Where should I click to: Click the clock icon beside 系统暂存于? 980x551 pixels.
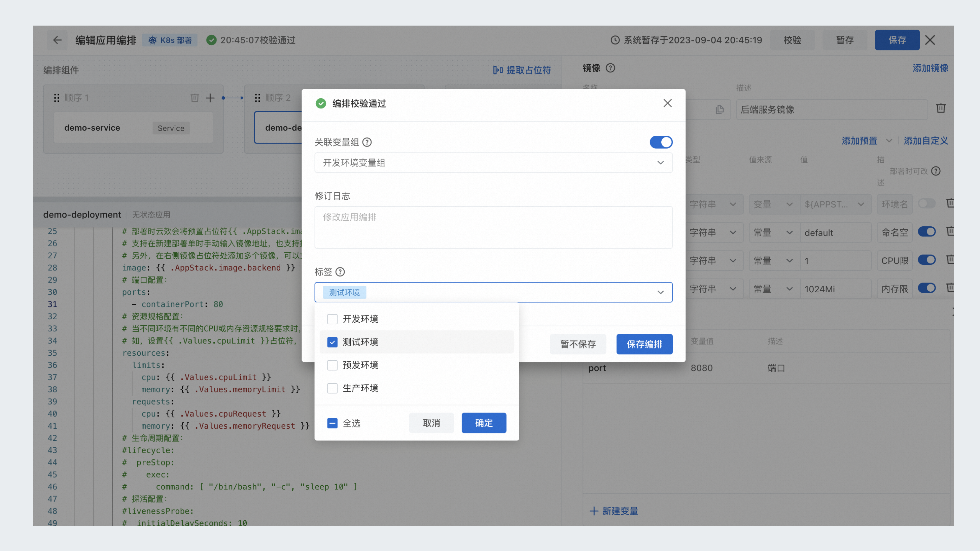click(x=615, y=40)
